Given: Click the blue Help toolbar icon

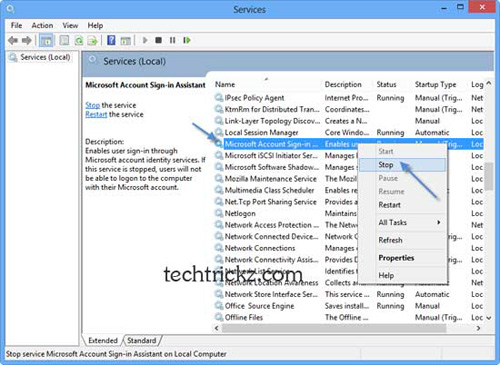Looking at the screenshot, I should tap(111, 40).
